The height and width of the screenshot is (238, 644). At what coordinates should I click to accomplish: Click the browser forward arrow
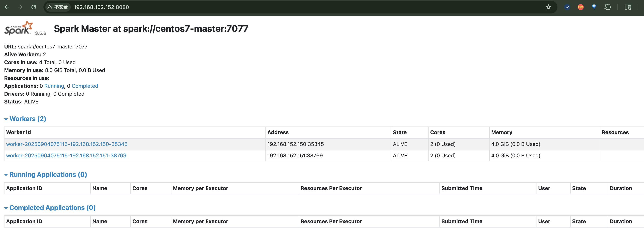tap(20, 7)
